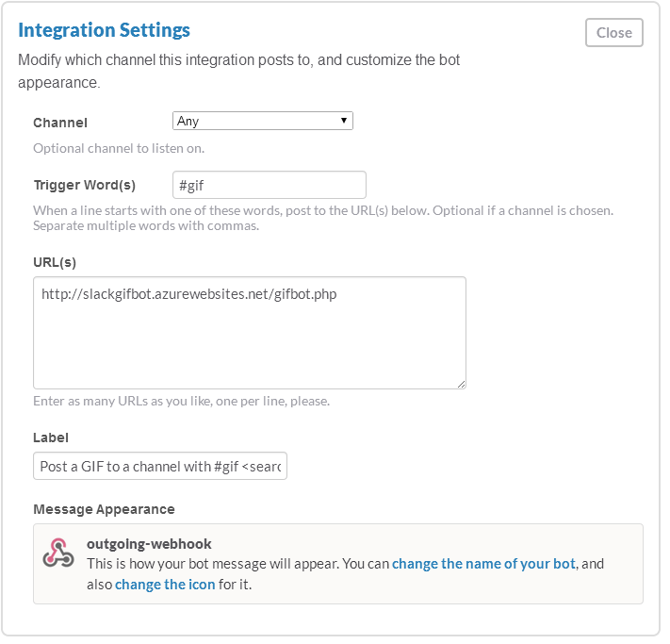Focus the Label input field
The height and width of the screenshot is (644, 670).
(x=159, y=466)
